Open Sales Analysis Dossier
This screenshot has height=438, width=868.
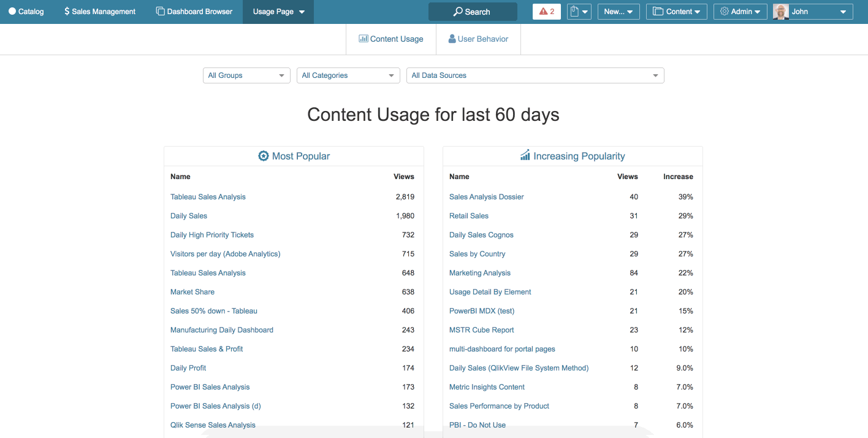487,197
